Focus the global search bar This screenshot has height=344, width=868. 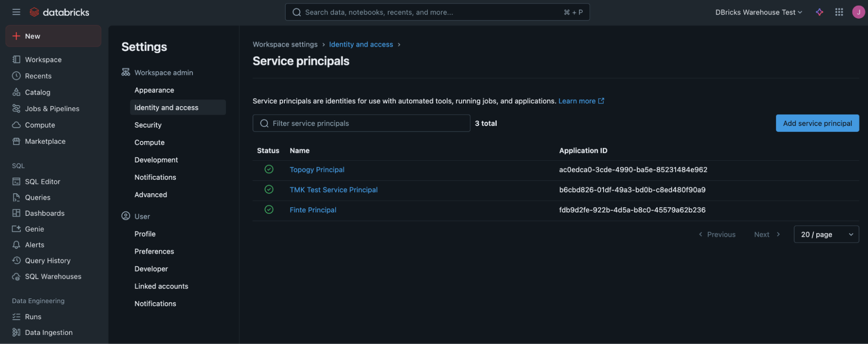[437, 12]
